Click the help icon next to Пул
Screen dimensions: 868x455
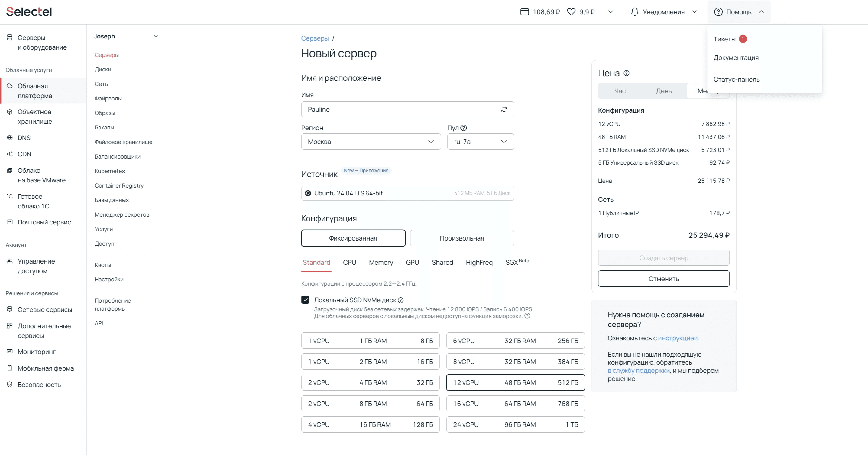click(x=464, y=128)
